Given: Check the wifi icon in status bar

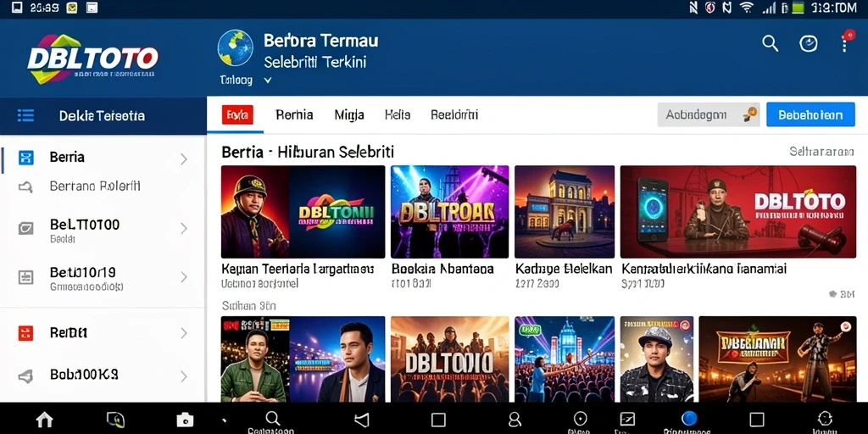Looking at the screenshot, I should [x=747, y=8].
